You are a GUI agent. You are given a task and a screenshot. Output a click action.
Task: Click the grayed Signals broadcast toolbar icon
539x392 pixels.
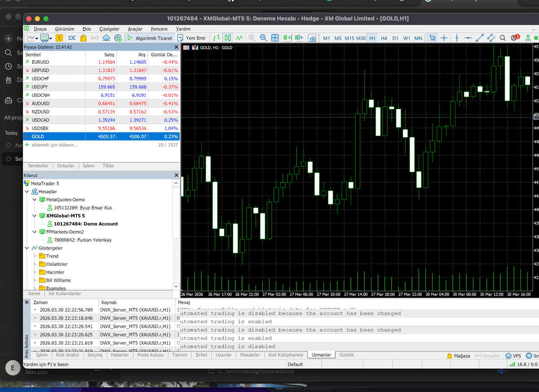(x=95, y=38)
